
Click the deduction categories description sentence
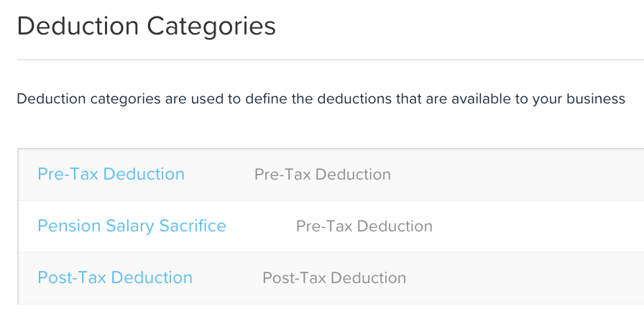(321, 99)
